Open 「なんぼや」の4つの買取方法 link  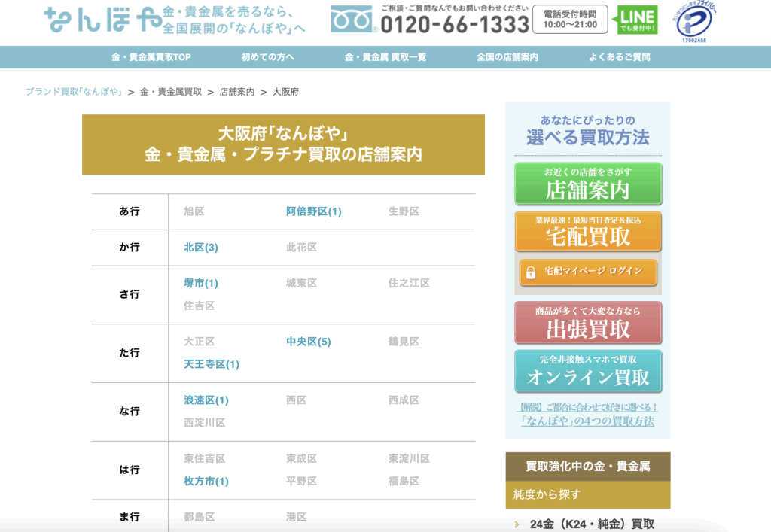pos(588,421)
